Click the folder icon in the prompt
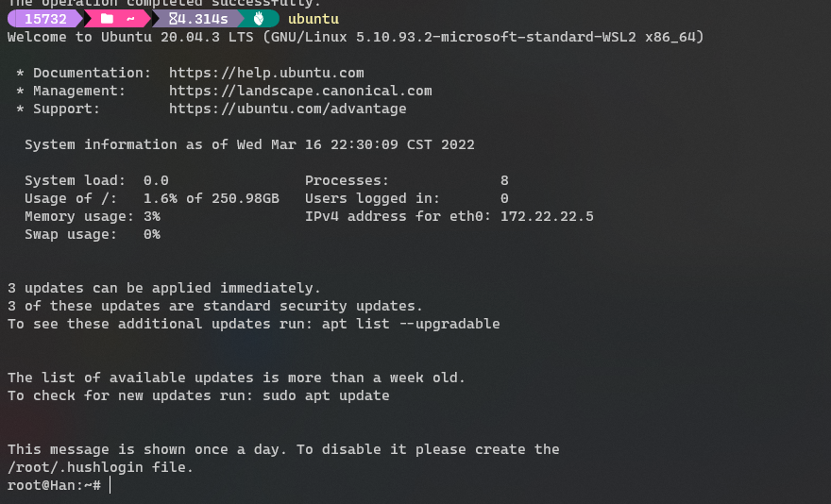The height and width of the screenshot is (504, 831). pyautogui.click(x=107, y=19)
